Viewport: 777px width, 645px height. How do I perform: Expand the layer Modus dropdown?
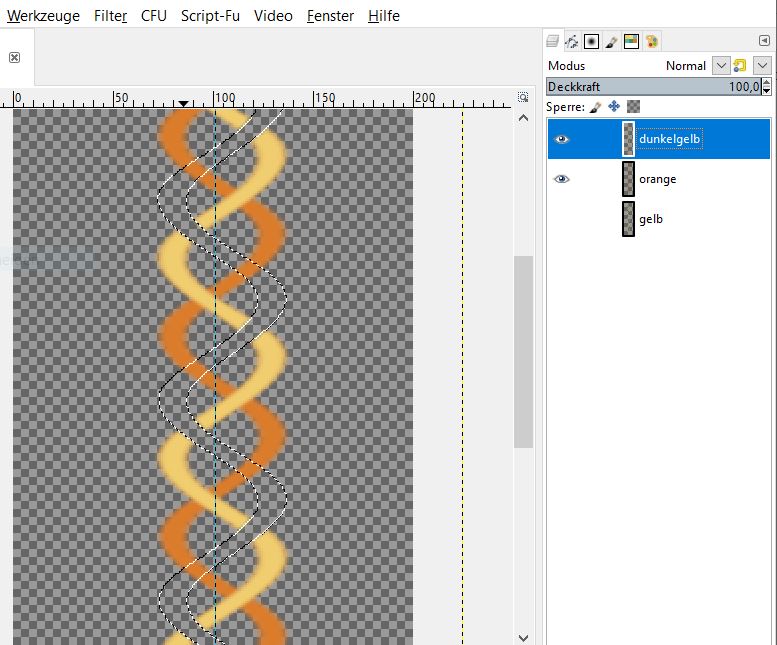(x=721, y=65)
